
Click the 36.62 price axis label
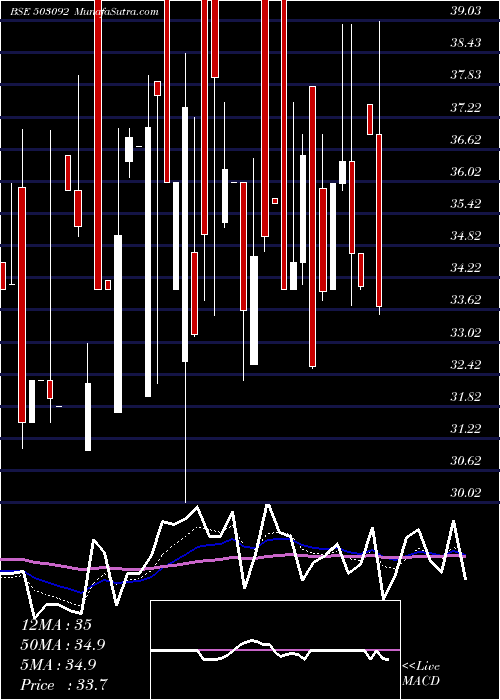tap(466, 140)
